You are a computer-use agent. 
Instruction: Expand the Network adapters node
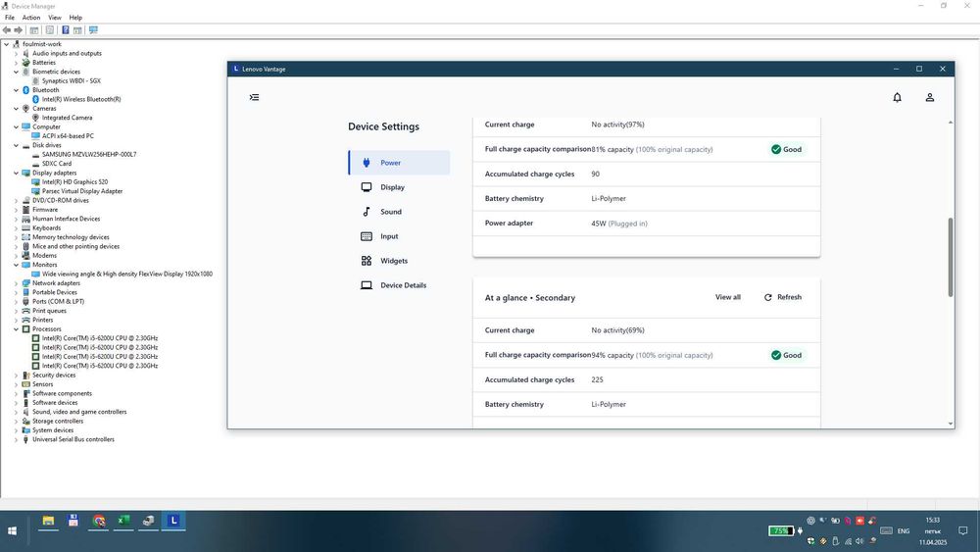point(17,283)
